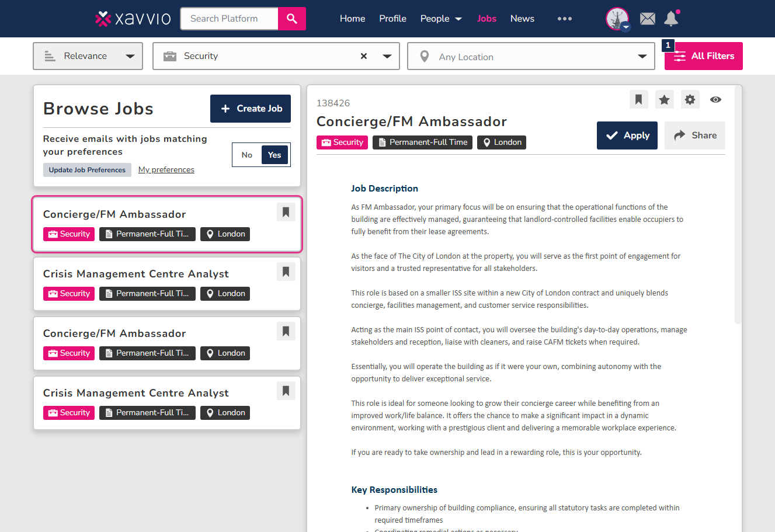Click the job detail scrollbar
The image size is (775, 532).
(738, 204)
